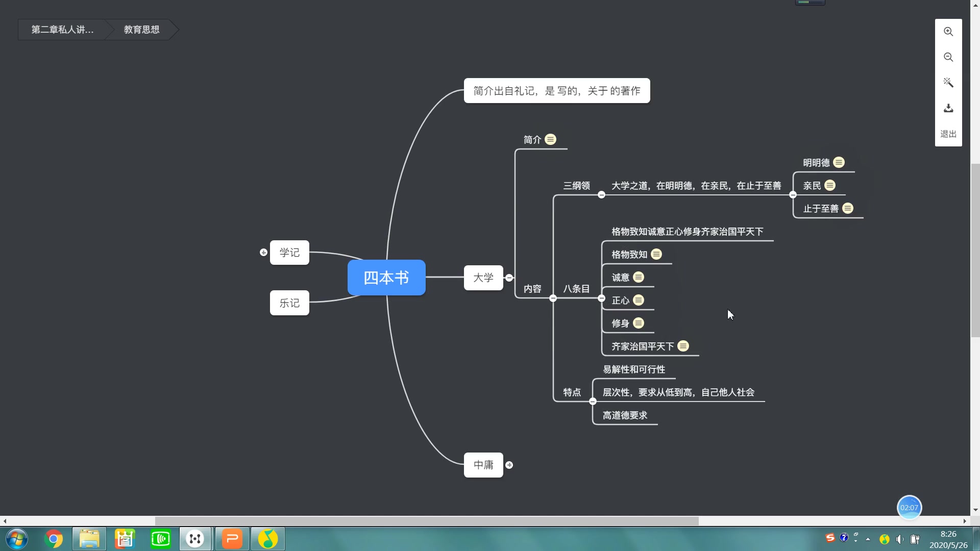Click the scroll right arrow
The image size is (980, 551).
click(965, 521)
